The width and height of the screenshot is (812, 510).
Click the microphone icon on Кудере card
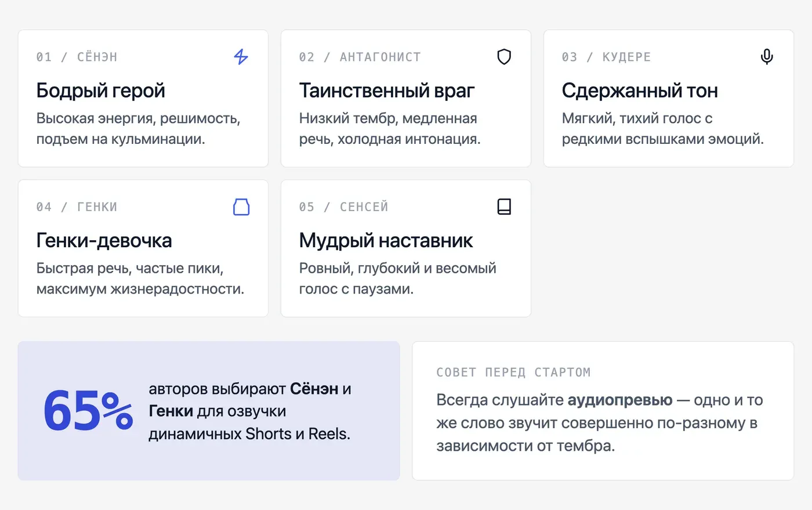767,57
